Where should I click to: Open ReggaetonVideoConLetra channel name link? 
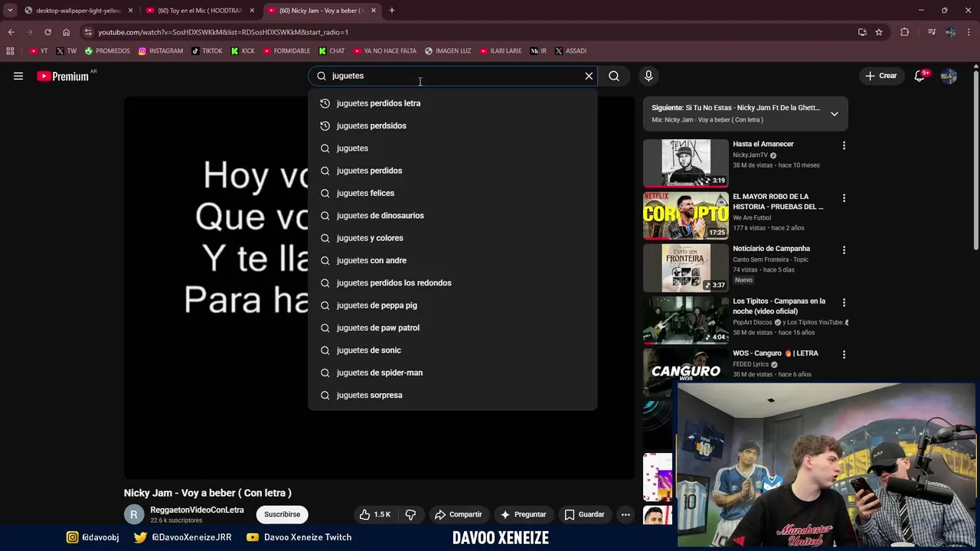tap(197, 510)
